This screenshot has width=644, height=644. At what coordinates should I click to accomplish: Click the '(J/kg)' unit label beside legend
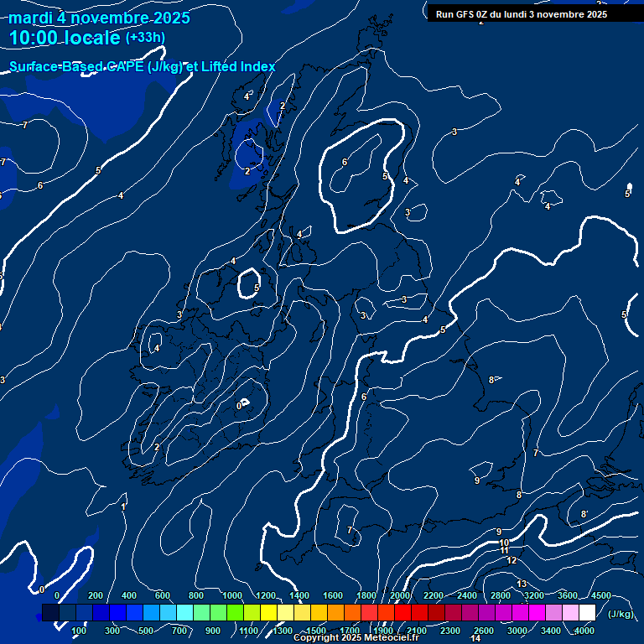coord(619,614)
